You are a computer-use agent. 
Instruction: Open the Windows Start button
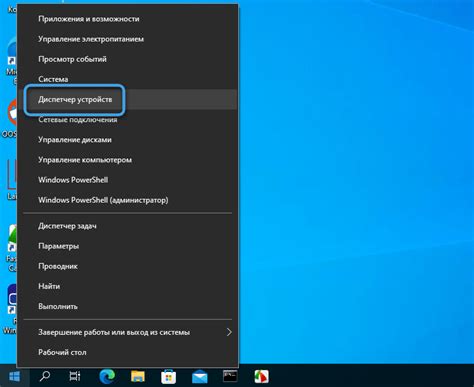[14, 377]
